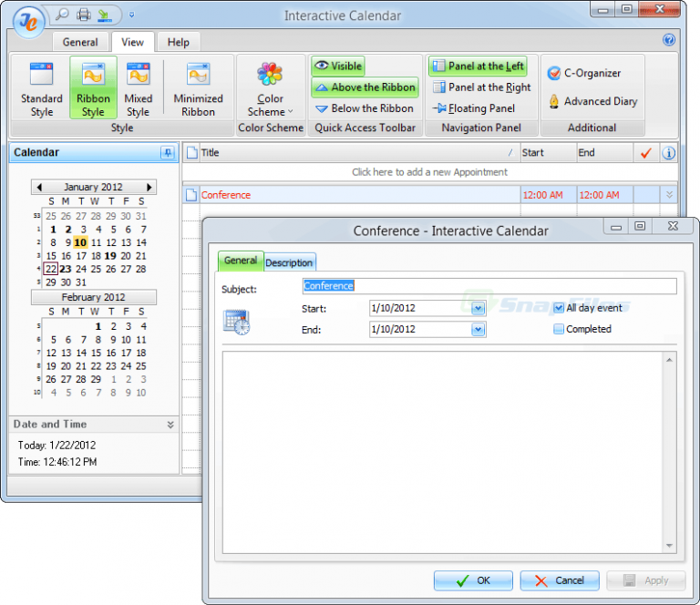This screenshot has width=700, height=605.
Task: Toggle the All day event checkbox
Action: click(559, 308)
